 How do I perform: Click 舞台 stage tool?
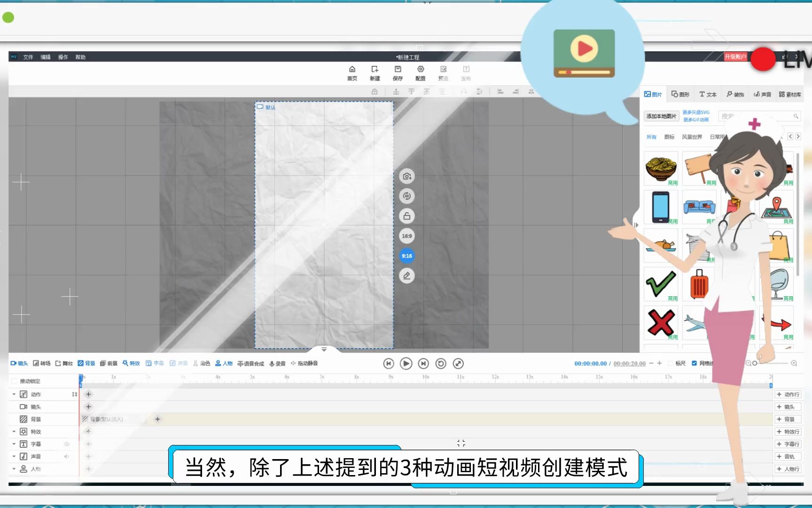(x=64, y=363)
